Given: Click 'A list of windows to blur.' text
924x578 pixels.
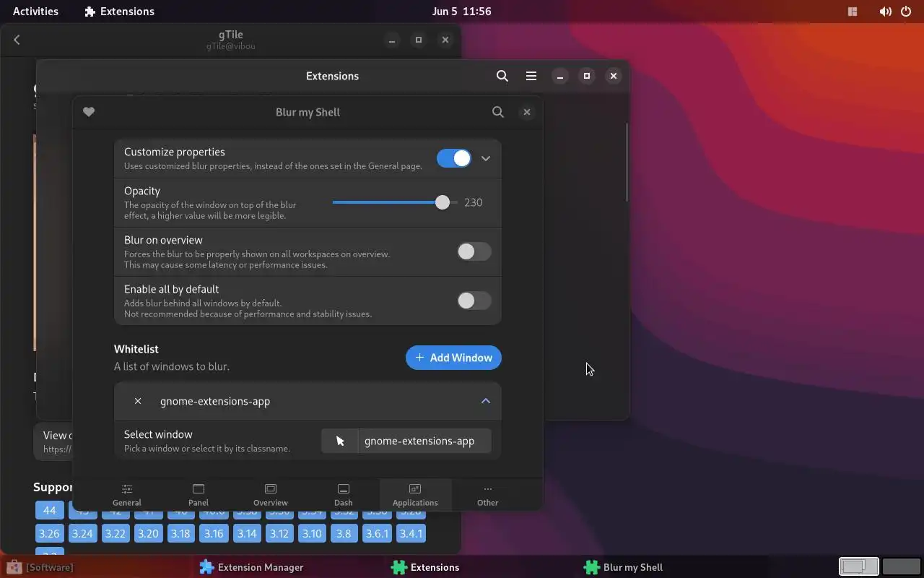Looking at the screenshot, I should 172,366.
